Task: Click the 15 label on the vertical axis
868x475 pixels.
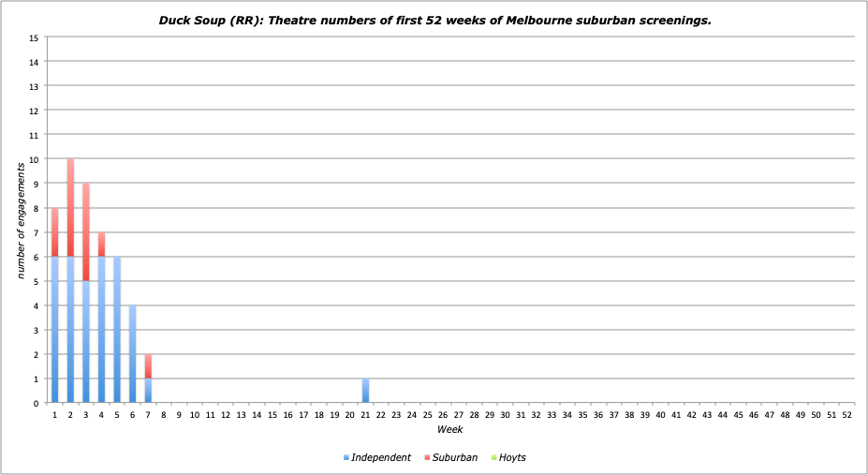Action: pos(34,38)
